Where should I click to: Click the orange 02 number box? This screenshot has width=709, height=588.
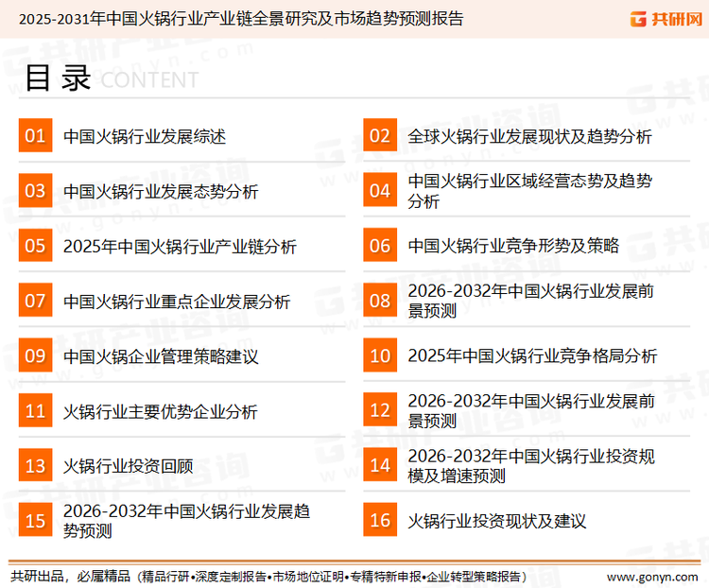[x=380, y=135]
